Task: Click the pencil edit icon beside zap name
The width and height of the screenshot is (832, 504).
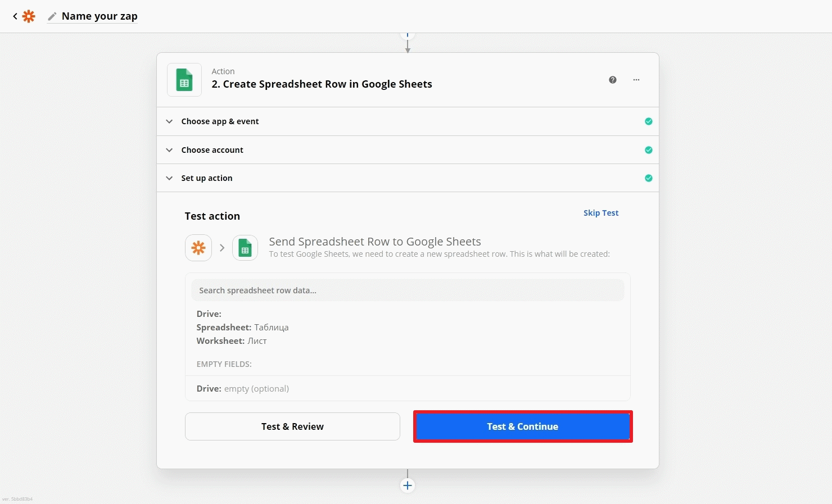Action: 52,16
